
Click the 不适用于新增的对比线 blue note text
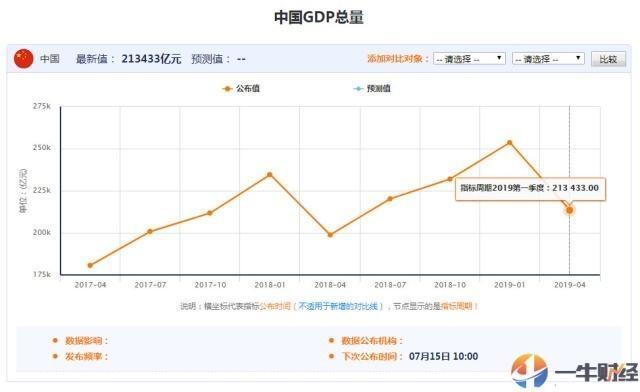338,306
